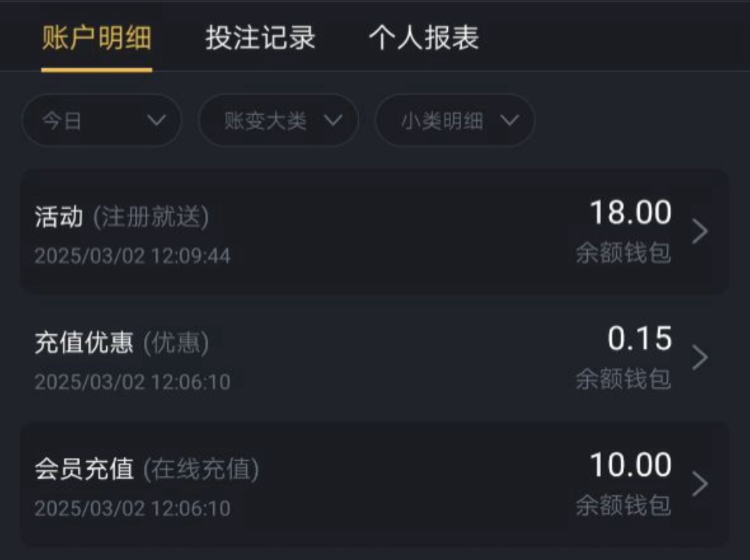The image size is (750, 560).
Task: Expand the 小类明细 filter dropdown
Action: [x=454, y=120]
